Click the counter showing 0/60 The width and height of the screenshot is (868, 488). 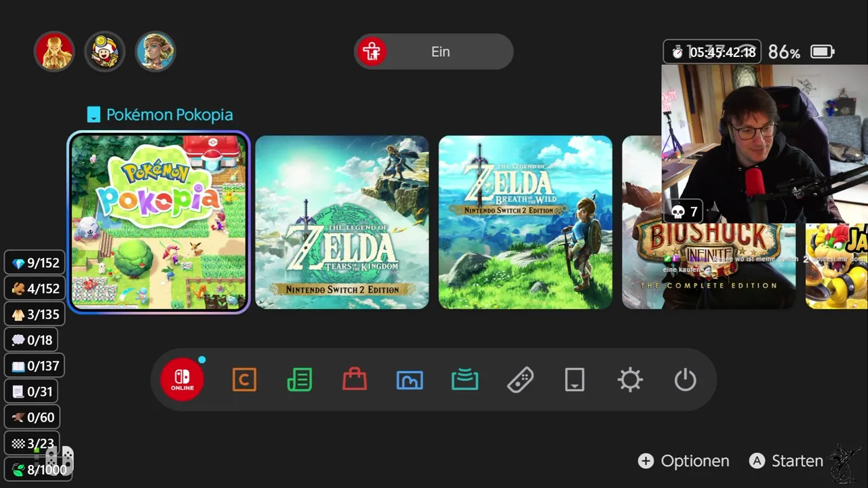32,418
